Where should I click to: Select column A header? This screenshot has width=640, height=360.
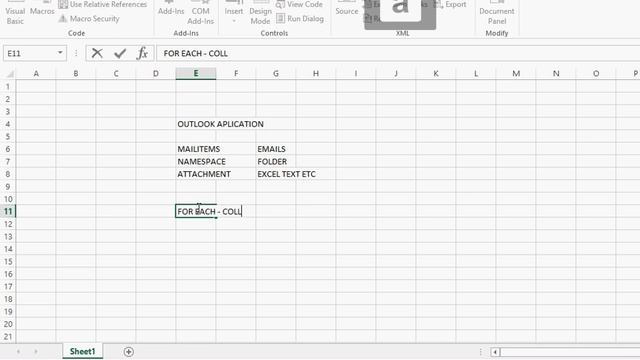click(36, 73)
